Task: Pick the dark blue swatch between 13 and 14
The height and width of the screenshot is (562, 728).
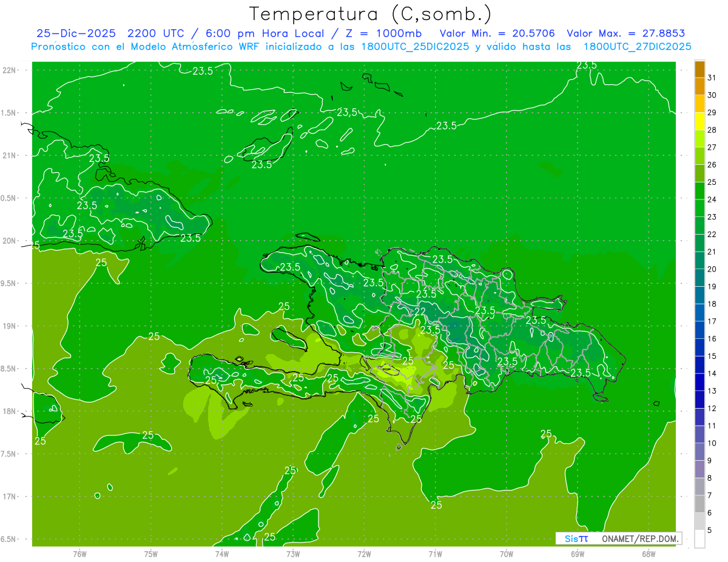Action: (x=699, y=382)
